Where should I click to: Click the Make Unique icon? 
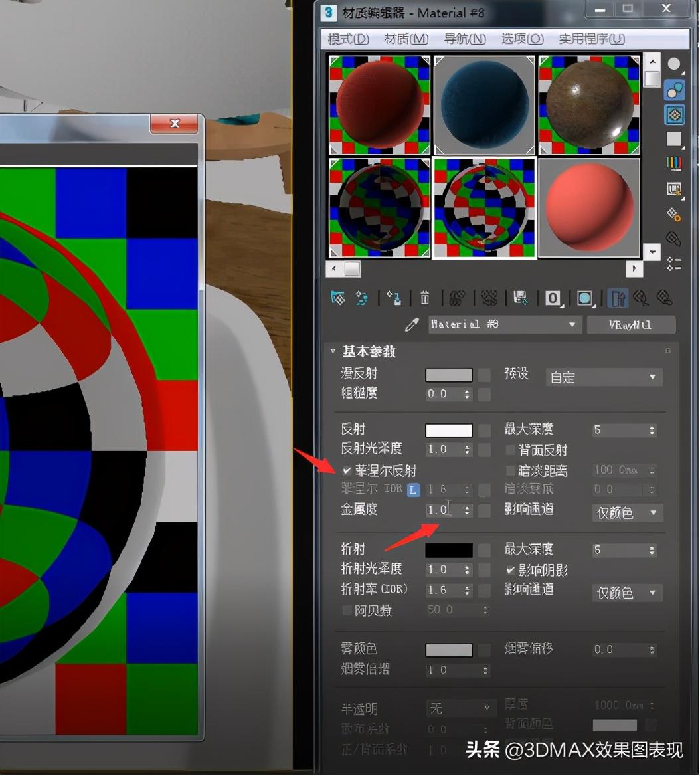click(489, 298)
